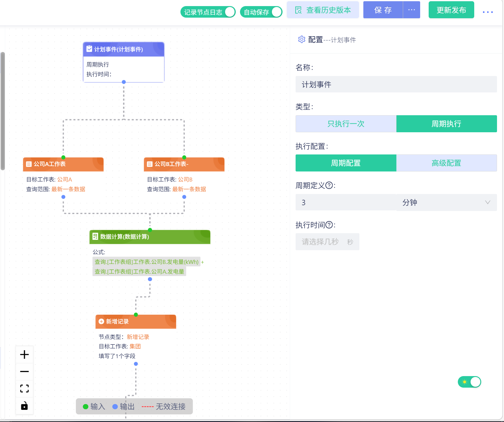Click the 更新发布 button
The image size is (504, 422).
click(x=451, y=10)
